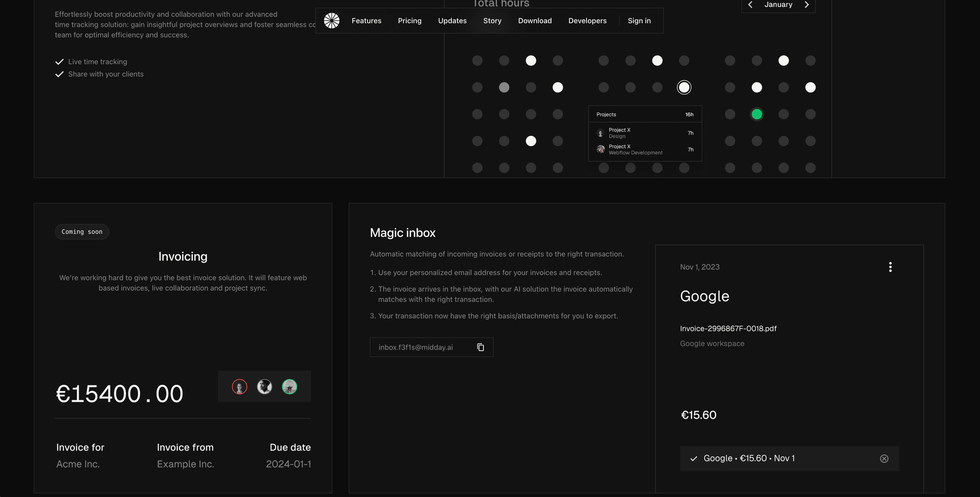This screenshot has height=497, width=980.
Task: Open the Pricing nav item
Action: pyautogui.click(x=409, y=21)
